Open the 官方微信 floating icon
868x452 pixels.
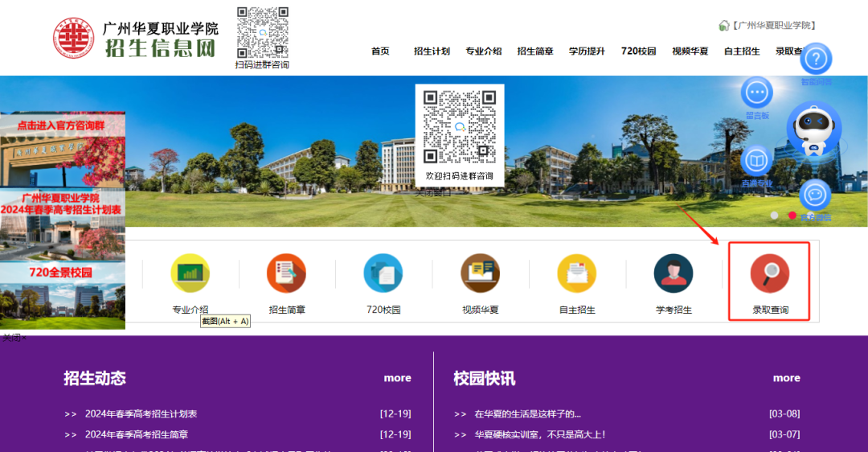815,195
